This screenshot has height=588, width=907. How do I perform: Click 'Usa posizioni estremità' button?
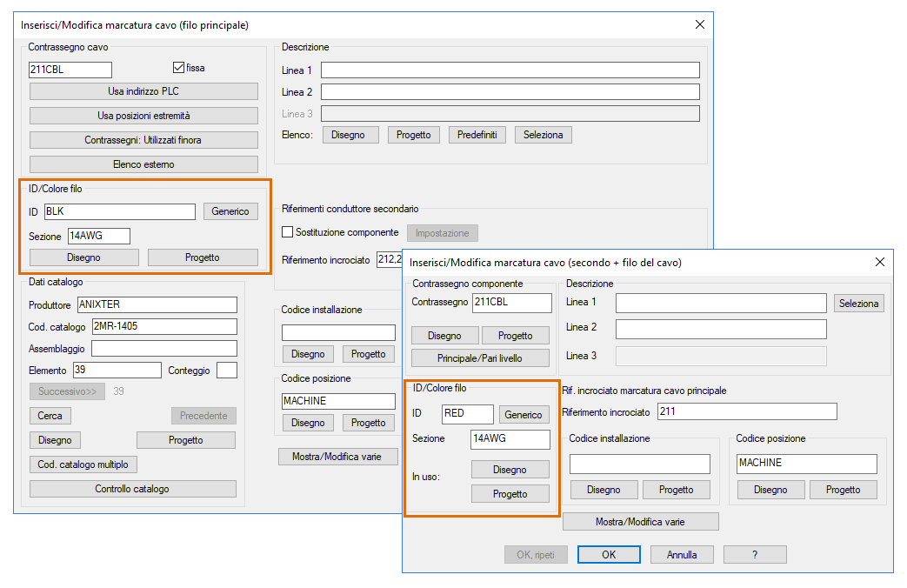[143, 116]
